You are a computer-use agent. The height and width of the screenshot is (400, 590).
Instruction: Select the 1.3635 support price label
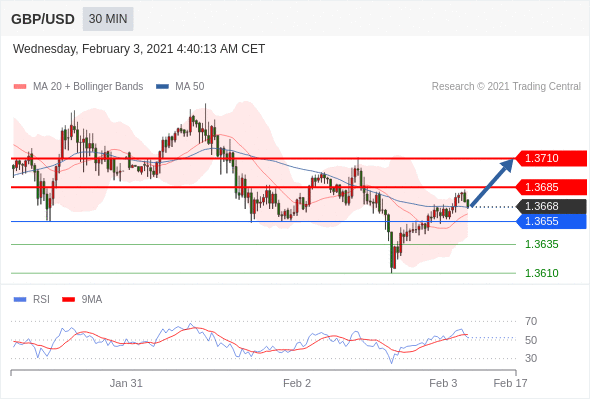(542, 245)
